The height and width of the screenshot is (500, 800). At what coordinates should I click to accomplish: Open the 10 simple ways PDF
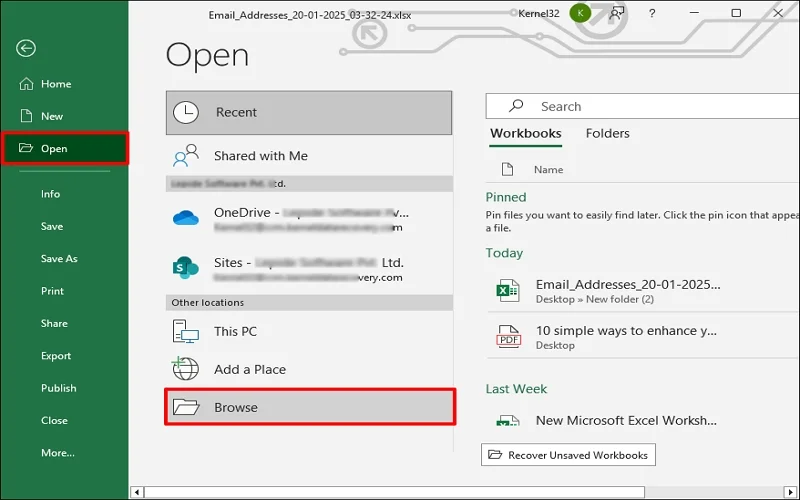643,337
